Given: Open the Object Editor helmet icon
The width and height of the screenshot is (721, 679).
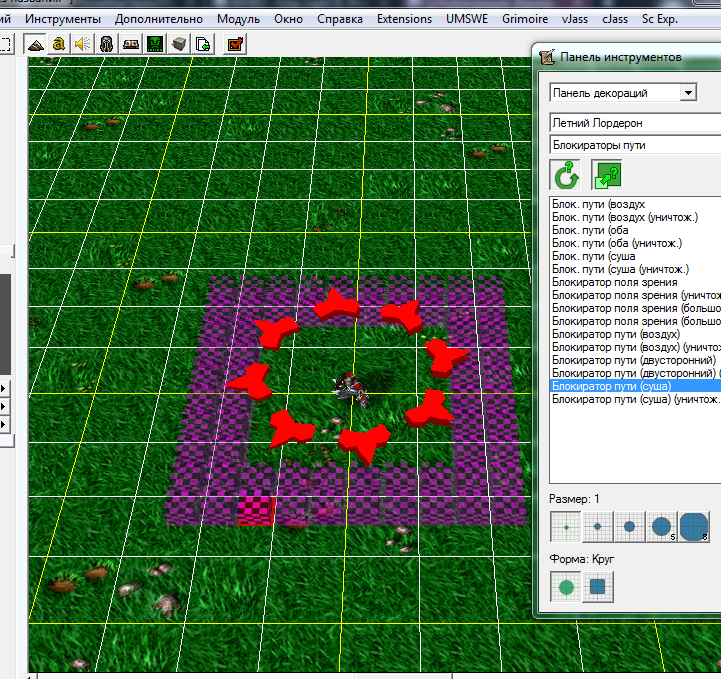Looking at the screenshot, I should point(106,43).
